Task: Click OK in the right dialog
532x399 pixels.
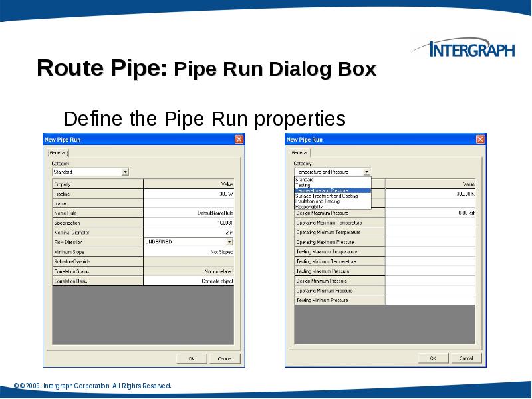Action: (432, 358)
